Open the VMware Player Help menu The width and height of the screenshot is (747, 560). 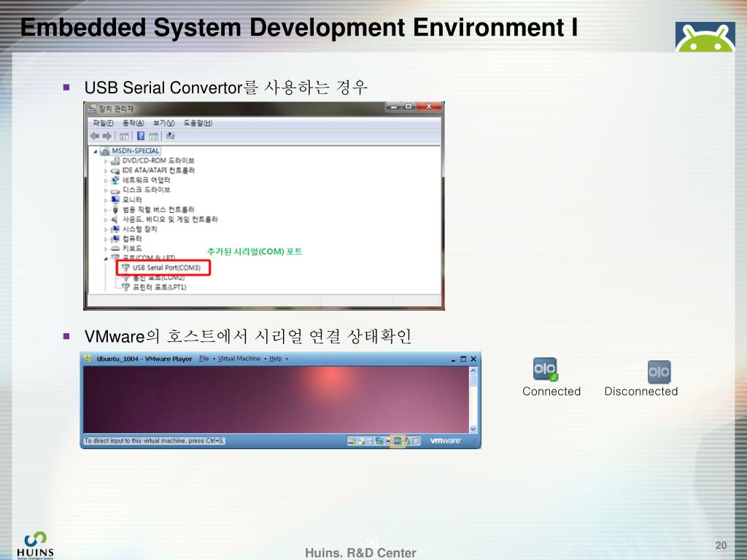coord(276,359)
